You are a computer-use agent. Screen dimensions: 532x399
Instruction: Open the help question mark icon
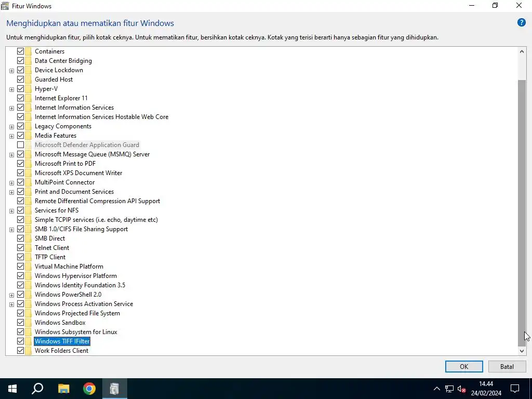tap(522, 23)
